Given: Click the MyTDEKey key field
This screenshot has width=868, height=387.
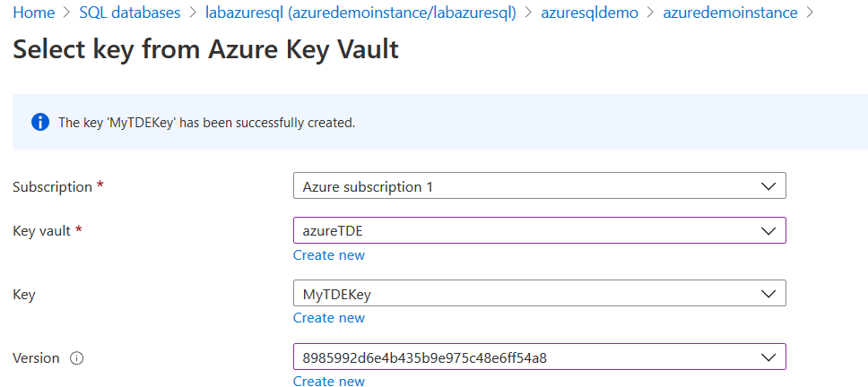Looking at the screenshot, I should click(x=520, y=293).
